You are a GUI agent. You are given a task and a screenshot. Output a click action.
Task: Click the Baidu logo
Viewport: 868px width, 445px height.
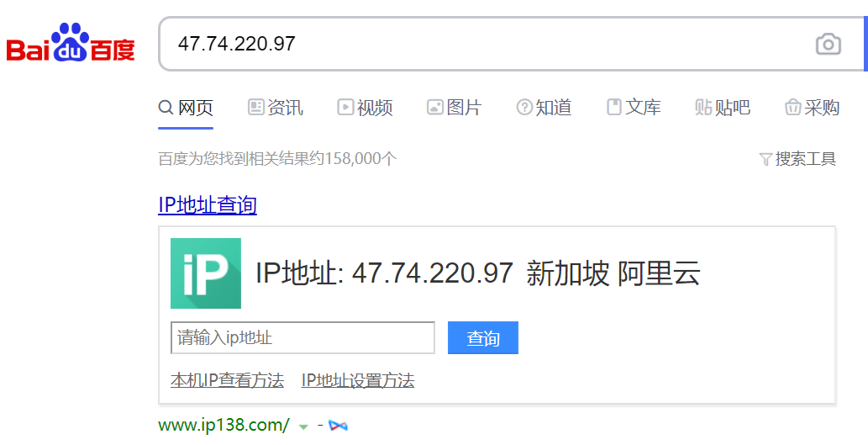(x=71, y=43)
